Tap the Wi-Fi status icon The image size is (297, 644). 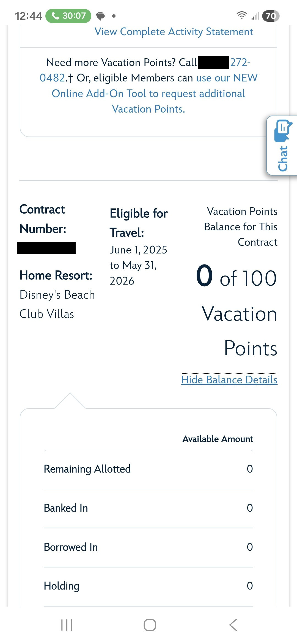[241, 15]
